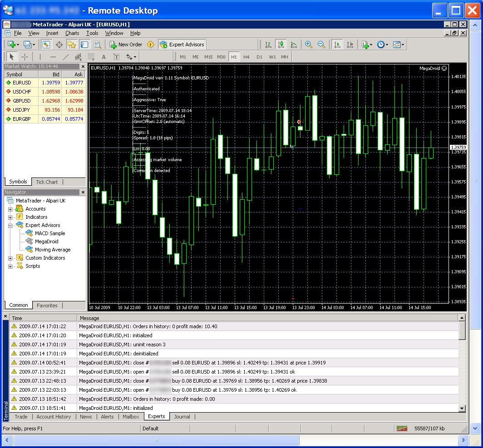This screenshot has height=448, width=483.
Task: Open the Tools menu
Action: tap(92, 33)
